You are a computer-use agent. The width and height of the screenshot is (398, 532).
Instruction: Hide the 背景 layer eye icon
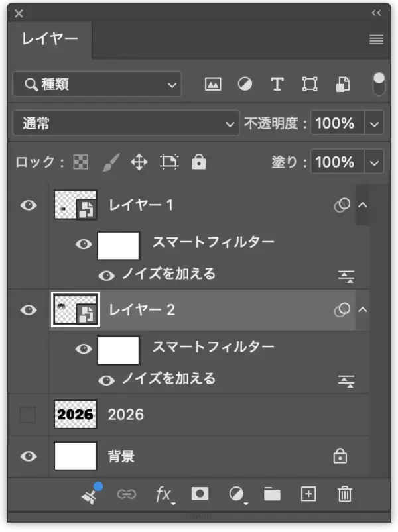point(29,456)
